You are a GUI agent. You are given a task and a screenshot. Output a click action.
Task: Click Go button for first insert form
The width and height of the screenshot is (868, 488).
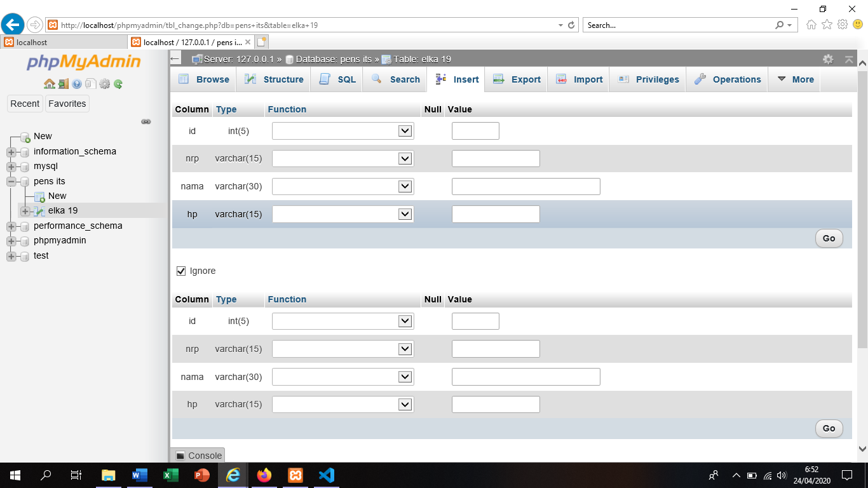829,238
